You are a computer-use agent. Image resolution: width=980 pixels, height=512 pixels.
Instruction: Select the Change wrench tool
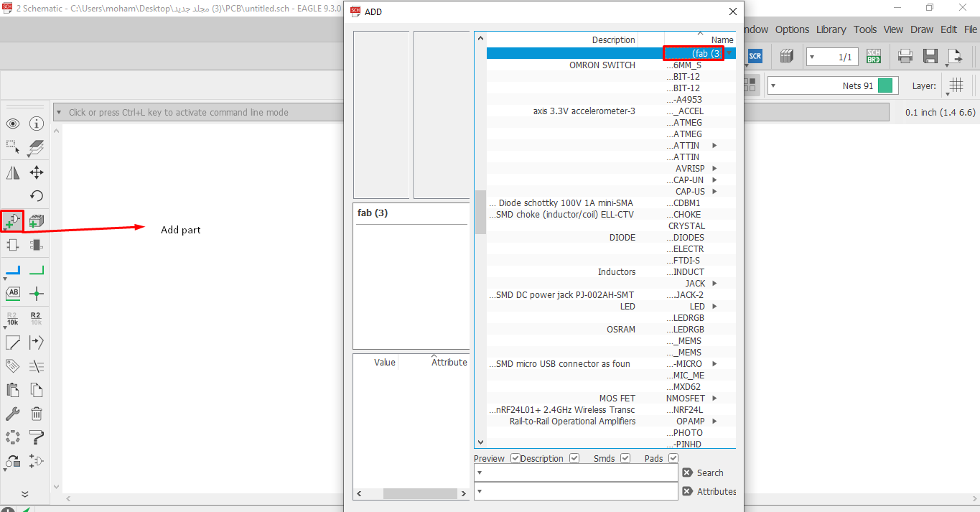pyautogui.click(x=12, y=414)
